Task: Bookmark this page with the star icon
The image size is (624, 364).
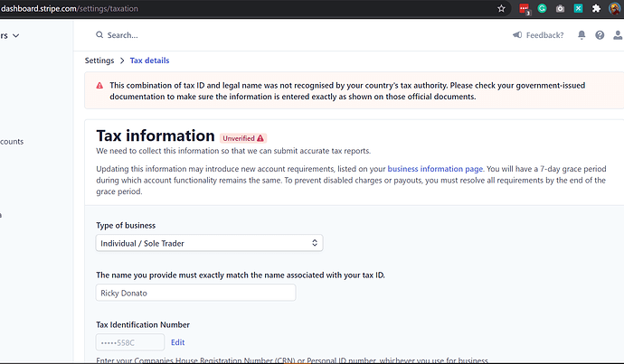Action: [x=502, y=8]
